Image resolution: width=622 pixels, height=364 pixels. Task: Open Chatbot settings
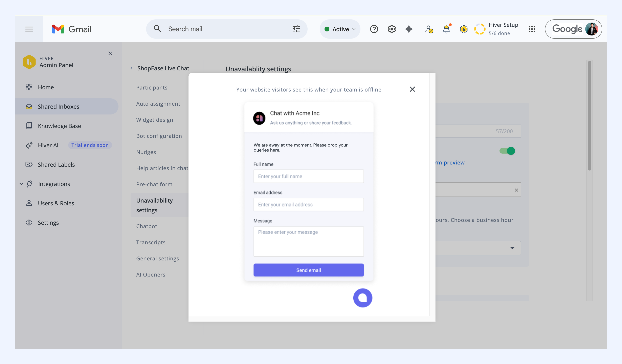coord(147,226)
